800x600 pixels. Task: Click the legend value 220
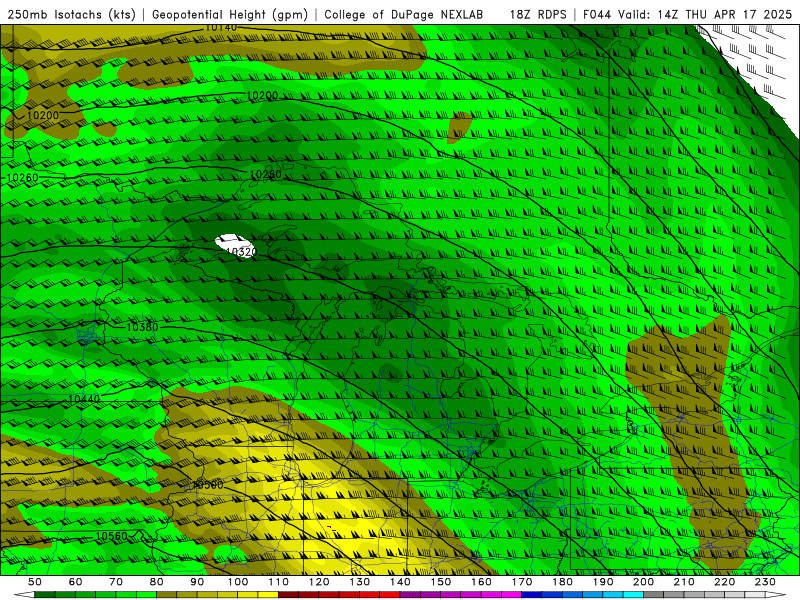coord(726,582)
